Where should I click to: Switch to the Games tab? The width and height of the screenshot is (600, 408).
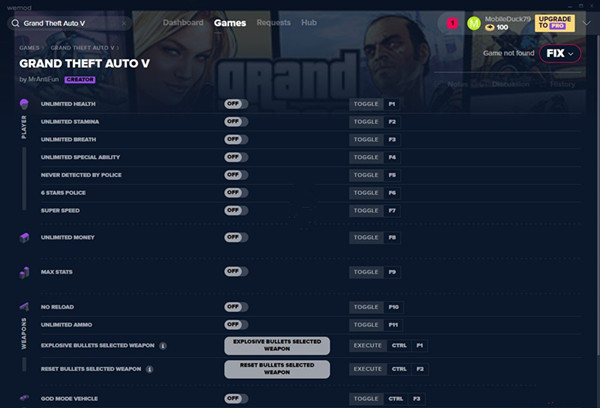pos(230,23)
